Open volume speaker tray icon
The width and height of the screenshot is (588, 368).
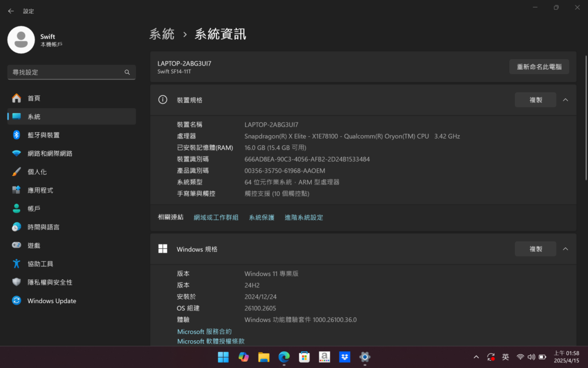point(531,357)
